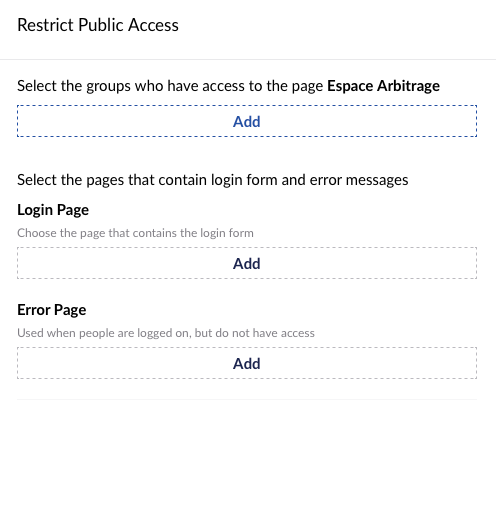Click the word 'Restrict' in the dialog title
The image size is (496, 508).
tap(45, 25)
